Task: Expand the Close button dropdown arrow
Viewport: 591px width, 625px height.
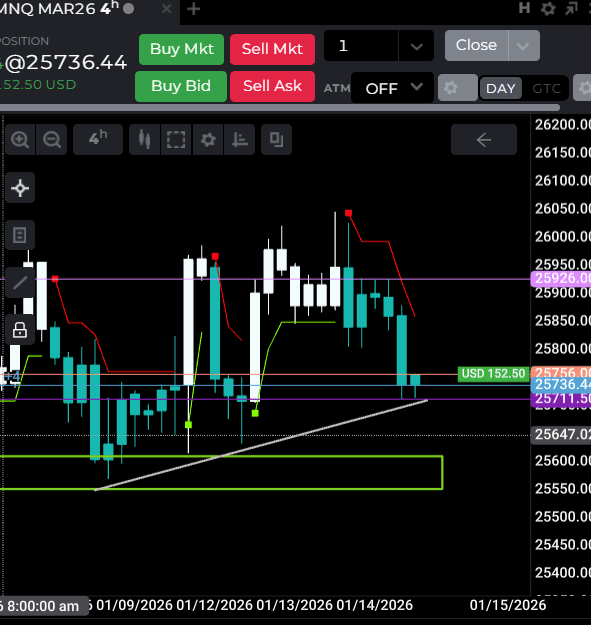Action: pos(524,46)
